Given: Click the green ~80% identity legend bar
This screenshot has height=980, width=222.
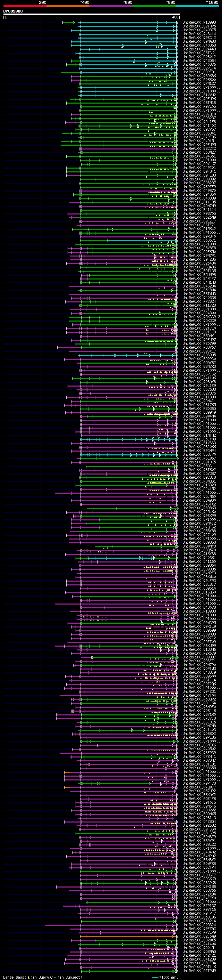Looking at the screenshot, I should coord(154,6).
